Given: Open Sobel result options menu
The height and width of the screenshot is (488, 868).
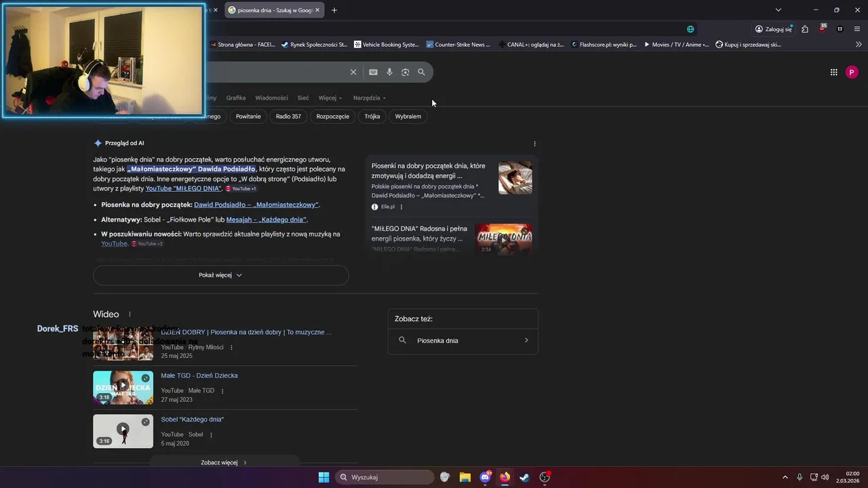Looking at the screenshot, I should (x=211, y=434).
